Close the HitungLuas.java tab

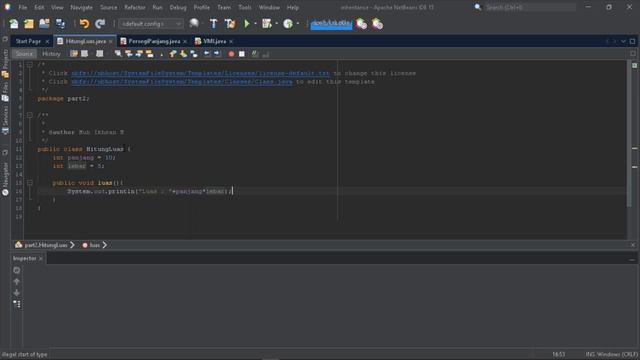click(111, 41)
